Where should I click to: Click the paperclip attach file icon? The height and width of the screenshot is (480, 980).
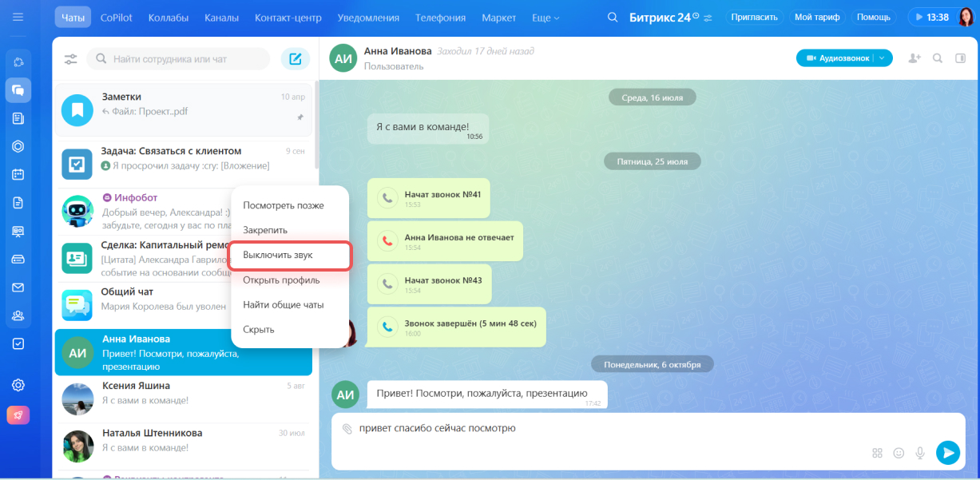[x=347, y=429]
